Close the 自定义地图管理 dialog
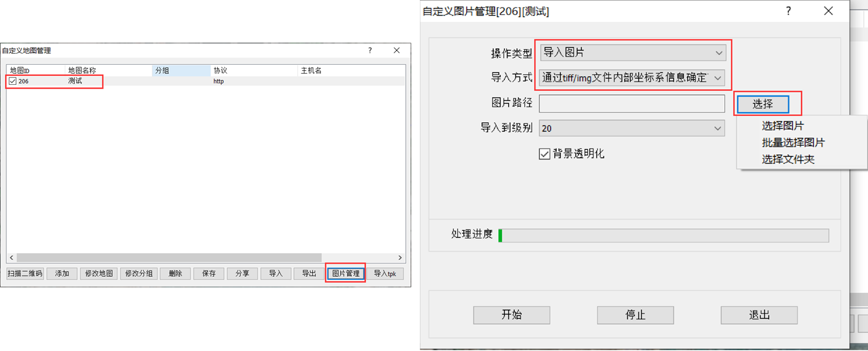 point(397,50)
